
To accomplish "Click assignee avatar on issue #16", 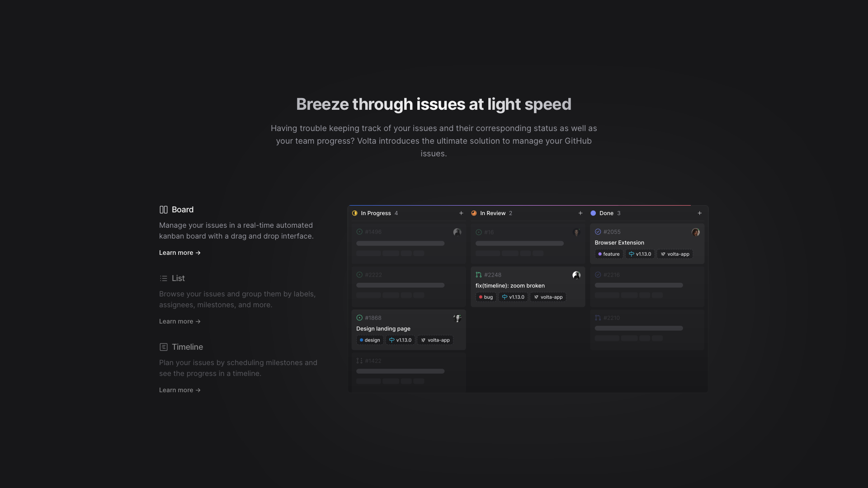I will point(576,232).
